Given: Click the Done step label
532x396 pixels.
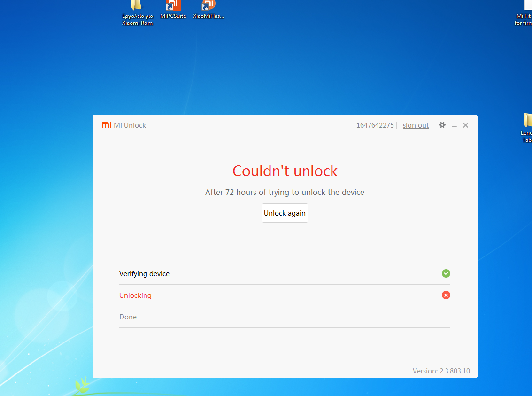Looking at the screenshot, I should point(128,317).
